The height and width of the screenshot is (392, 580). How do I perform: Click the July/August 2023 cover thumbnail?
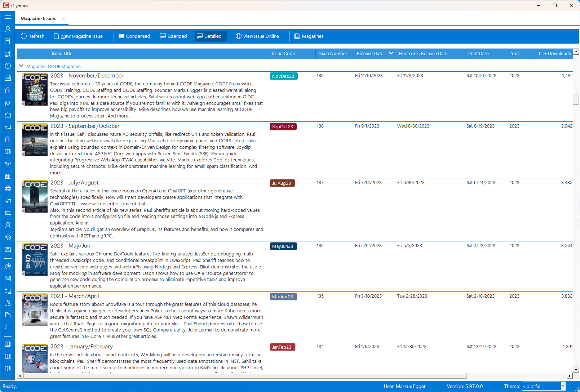(35, 196)
